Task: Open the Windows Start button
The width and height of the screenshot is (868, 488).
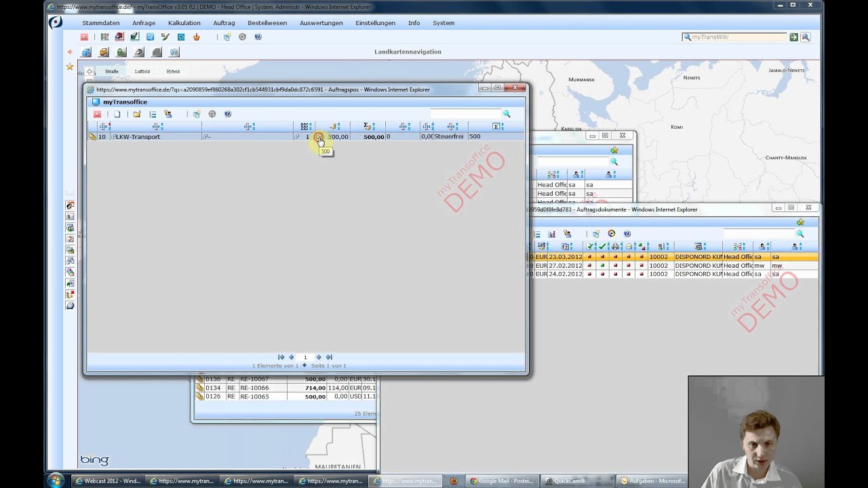Action: (56, 481)
